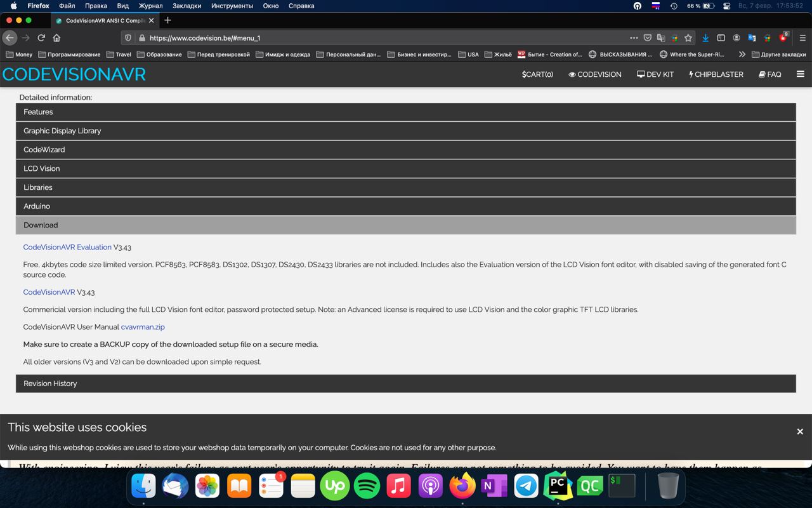This screenshot has width=812, height=508.
Task: Open the DEV KIT nav item
Action: click(655, 74)
